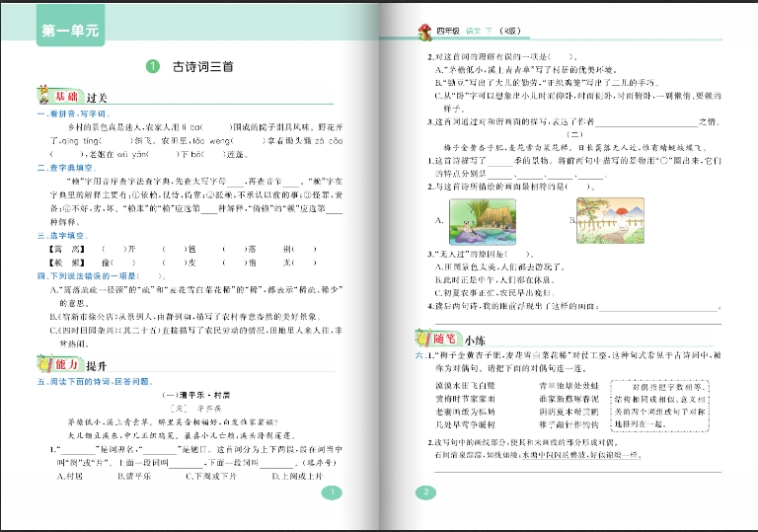Click the answer blank after 表达了作者

click(645, 122)
